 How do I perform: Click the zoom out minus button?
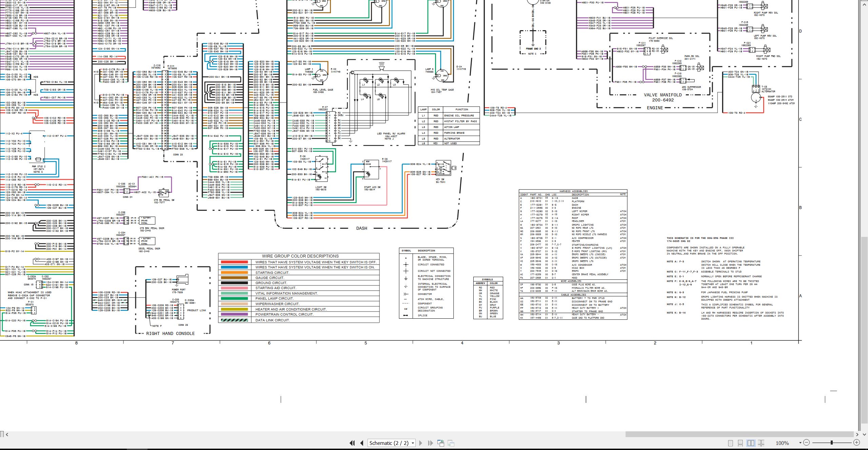point(806,443)
